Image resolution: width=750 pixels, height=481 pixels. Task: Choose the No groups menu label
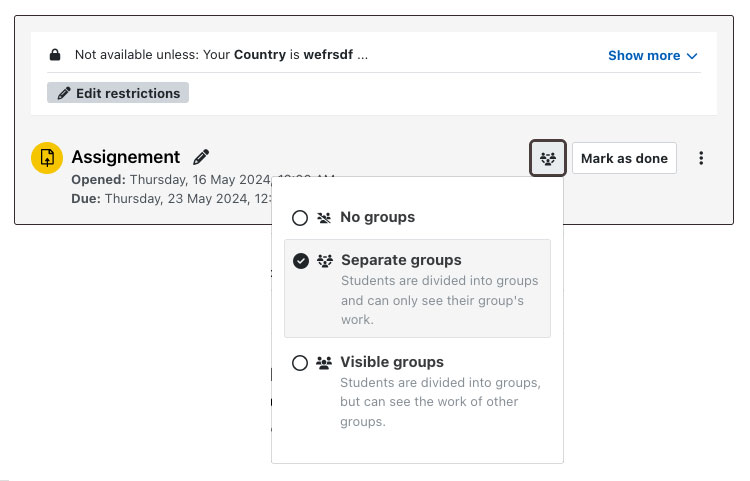click(x=377, y=217)
